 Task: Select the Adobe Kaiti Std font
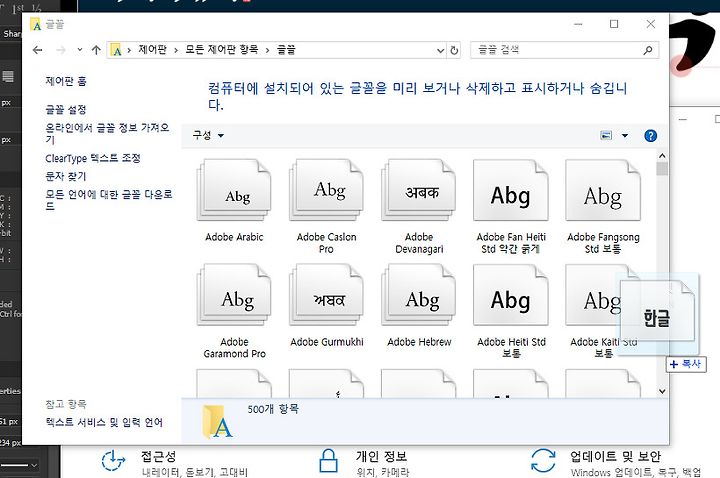coord(592,295)
